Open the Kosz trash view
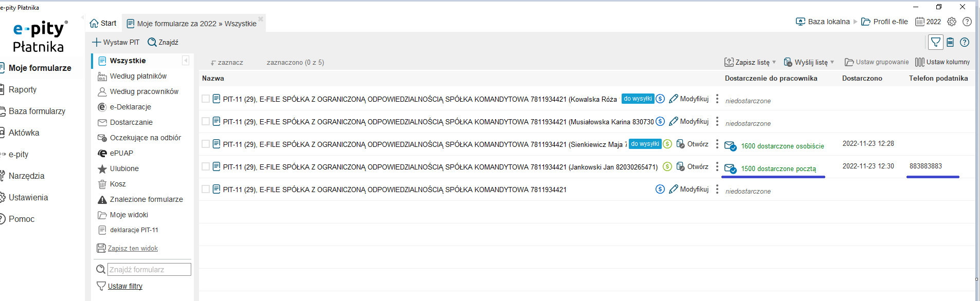The width and height of the screenshot is (980, 301). click(x=118, y=184)
